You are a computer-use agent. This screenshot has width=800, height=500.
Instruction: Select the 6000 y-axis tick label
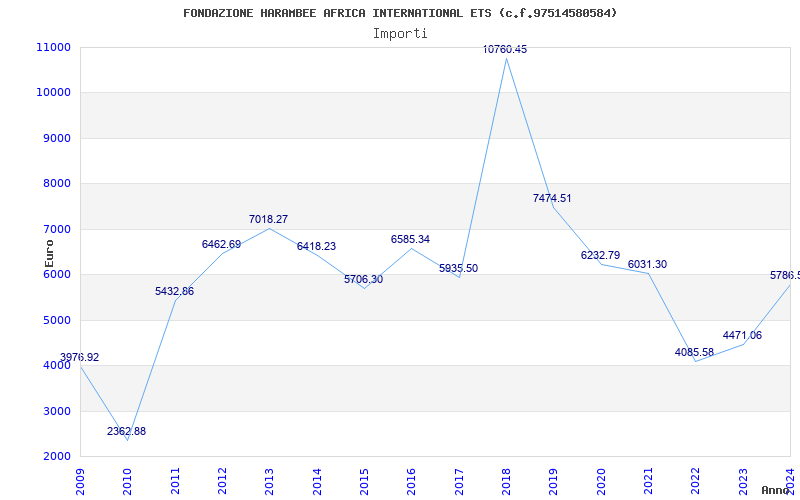point(56,274)
